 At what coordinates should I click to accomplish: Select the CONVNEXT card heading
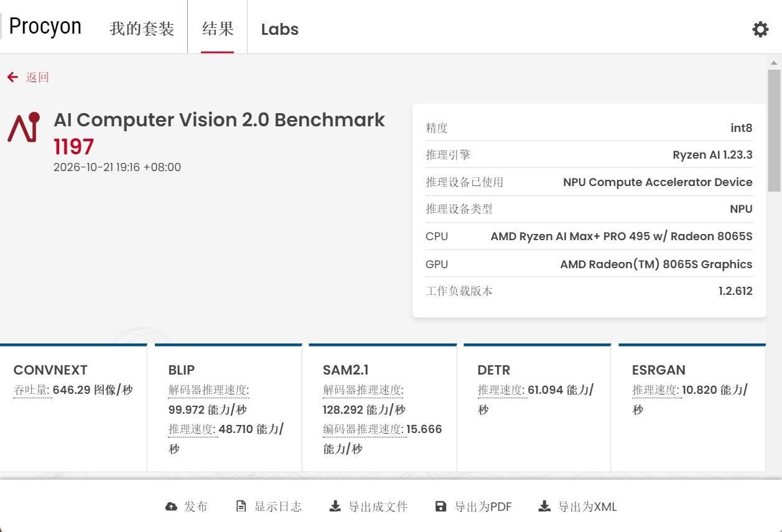coord(50,370)
